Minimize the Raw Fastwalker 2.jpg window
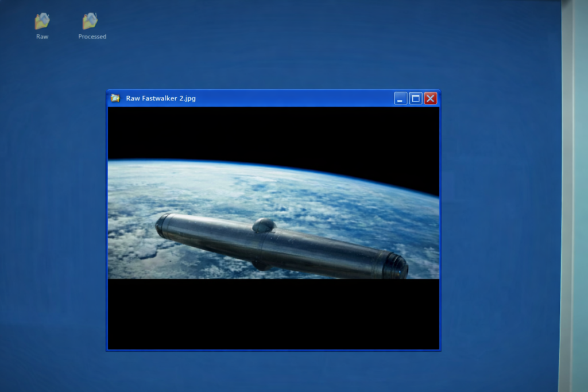The image size is (588, 392). [400, 98]
